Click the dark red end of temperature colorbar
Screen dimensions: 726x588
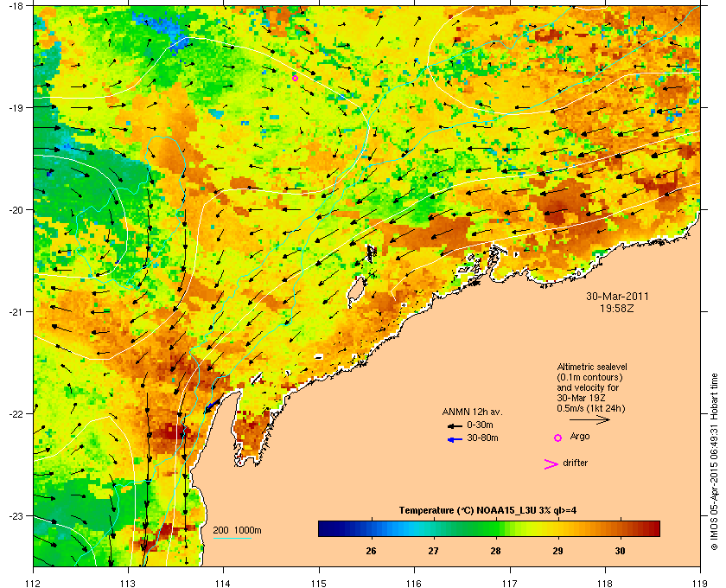(655, 528)
